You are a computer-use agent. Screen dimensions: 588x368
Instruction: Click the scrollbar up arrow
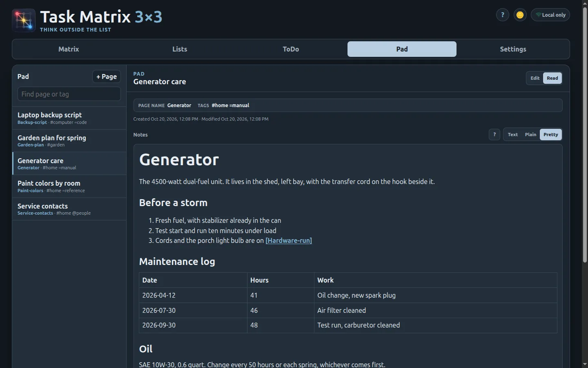tap(585, 3)
